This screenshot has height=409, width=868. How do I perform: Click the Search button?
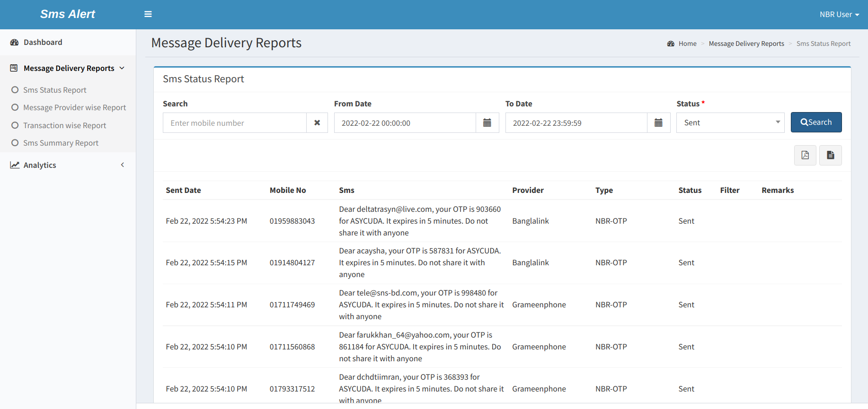coord(816,122)
